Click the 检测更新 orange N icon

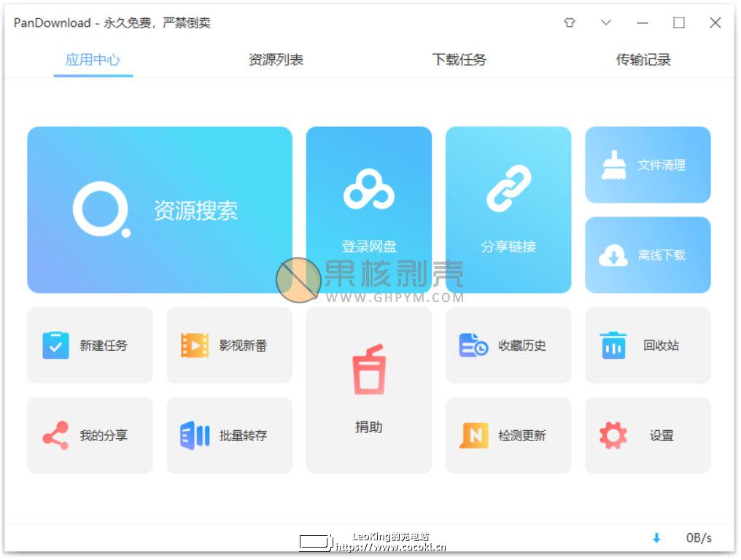pyautogui.click(x=473, y=435)
